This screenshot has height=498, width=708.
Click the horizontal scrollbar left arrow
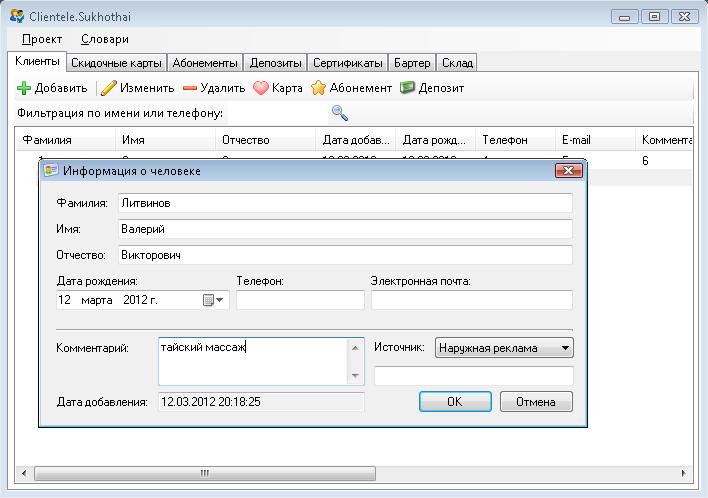point(24,473)
